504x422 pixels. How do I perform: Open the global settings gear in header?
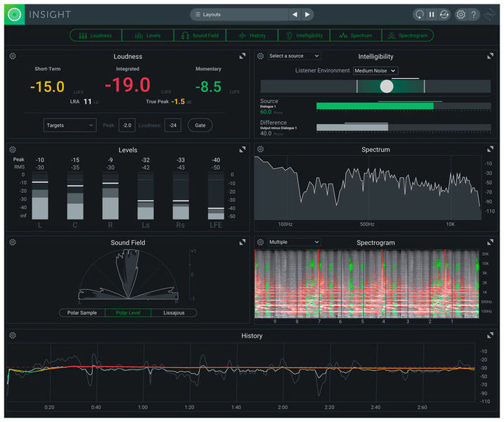[x=461, y=14]
